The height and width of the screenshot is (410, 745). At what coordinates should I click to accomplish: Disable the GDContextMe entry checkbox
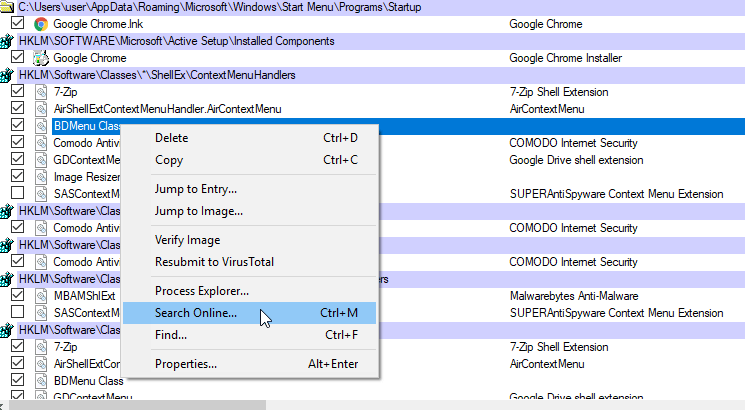point(18,159)
